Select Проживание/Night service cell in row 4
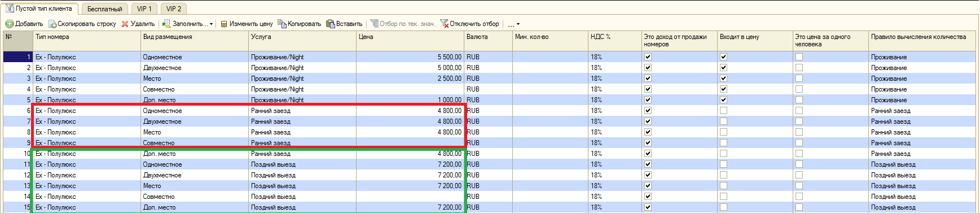This screenshot has height=213, width=980. [302, 89]
